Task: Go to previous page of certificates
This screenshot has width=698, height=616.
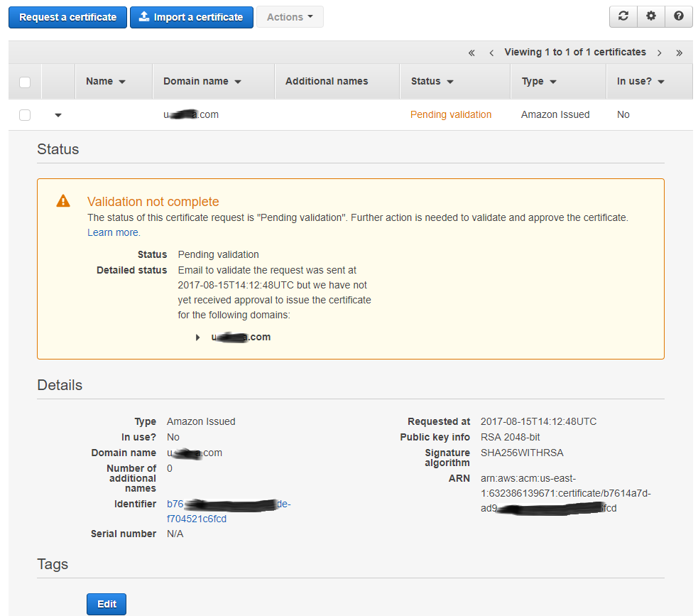Action: pos(491,53)
